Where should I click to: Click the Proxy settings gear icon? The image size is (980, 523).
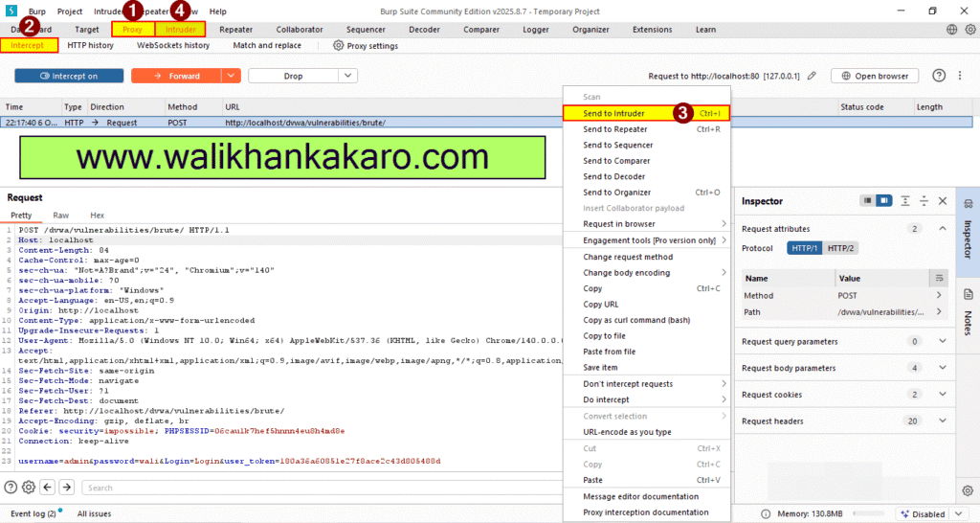338,46
